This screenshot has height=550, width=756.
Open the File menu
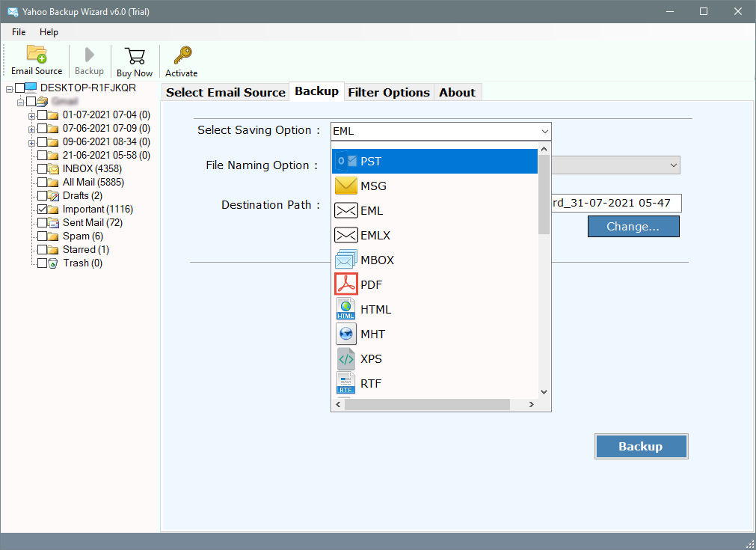tap(19, 32)
